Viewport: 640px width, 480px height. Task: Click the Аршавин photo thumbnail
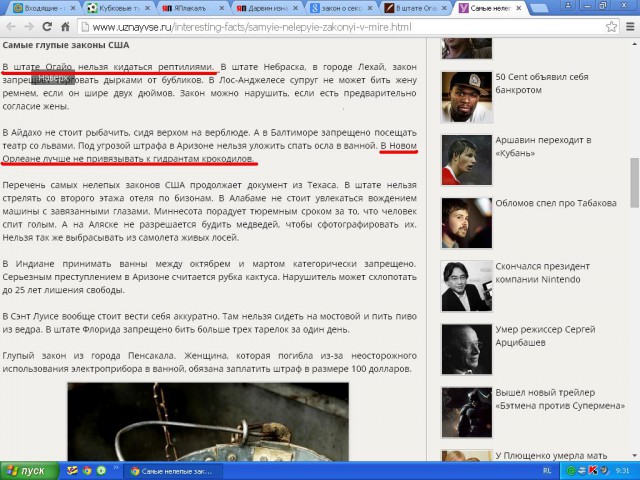(467, 160)
